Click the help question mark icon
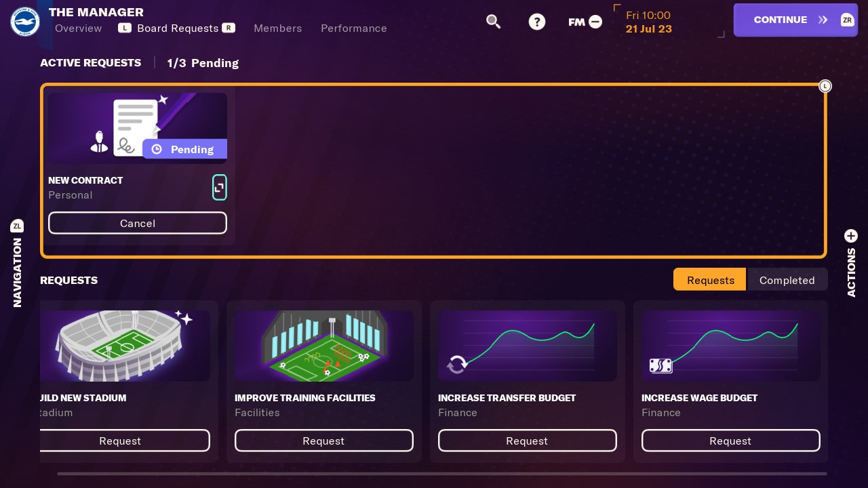The width and height of the screenshot is (868, 488). (537, 22)
